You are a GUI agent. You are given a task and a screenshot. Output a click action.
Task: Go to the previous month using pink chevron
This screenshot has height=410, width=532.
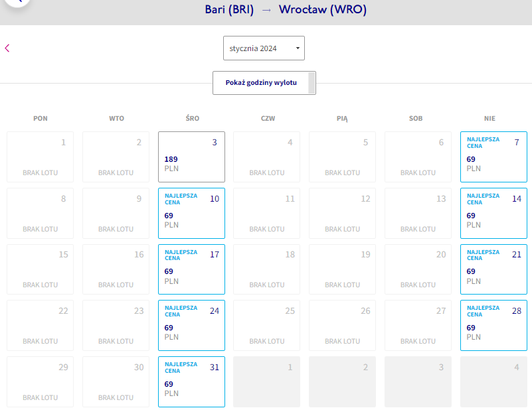tap(7, 48)
